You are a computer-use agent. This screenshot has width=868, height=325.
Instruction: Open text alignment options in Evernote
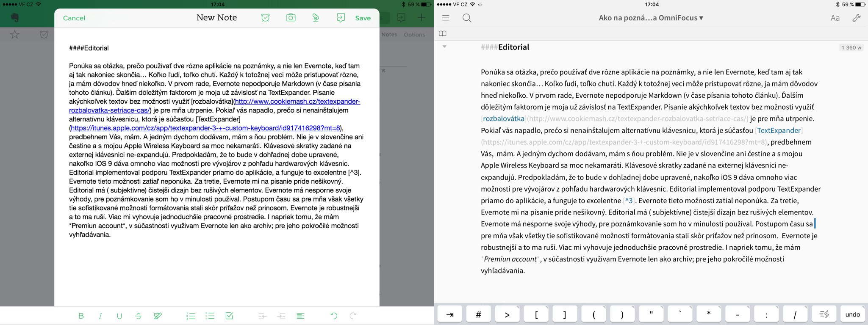[300, 316]
